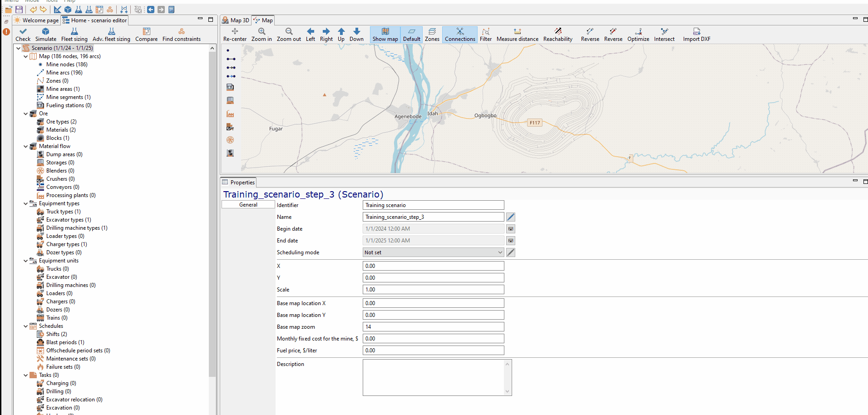Run the Optimize map tool
The image size is (868, 415).
tap(638, 35)
